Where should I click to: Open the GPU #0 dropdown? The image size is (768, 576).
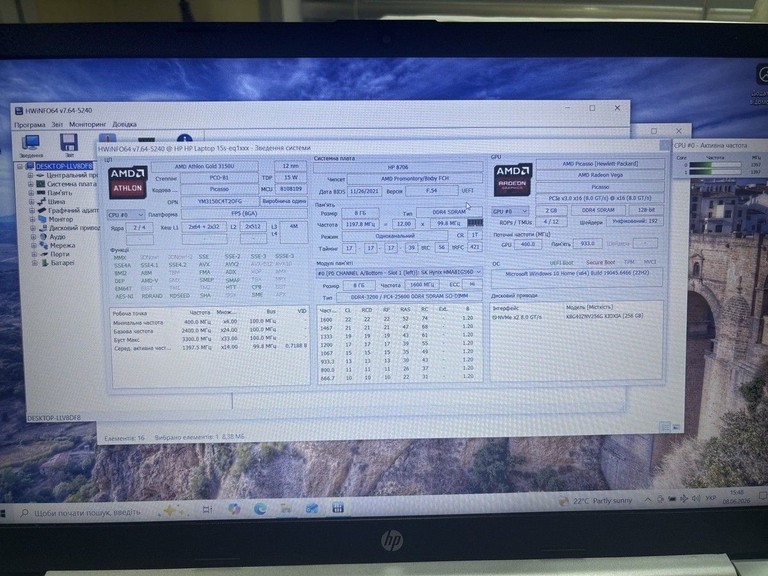coord(511,211)
